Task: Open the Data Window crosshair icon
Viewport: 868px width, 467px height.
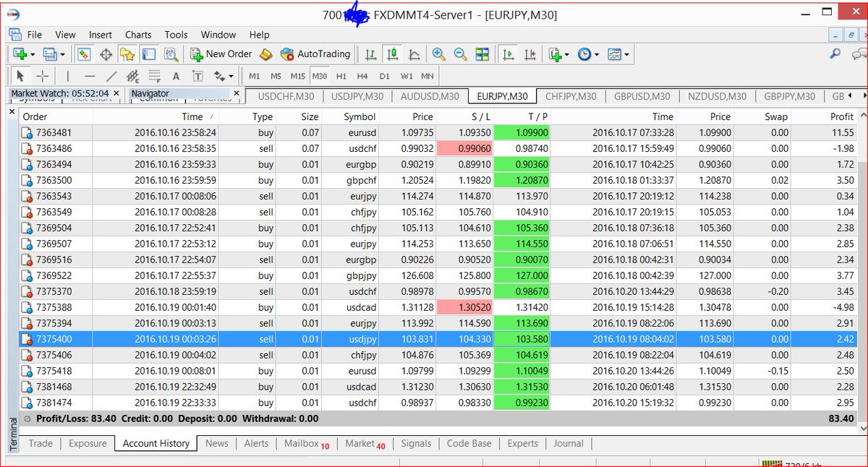Action: pos(106,53)
